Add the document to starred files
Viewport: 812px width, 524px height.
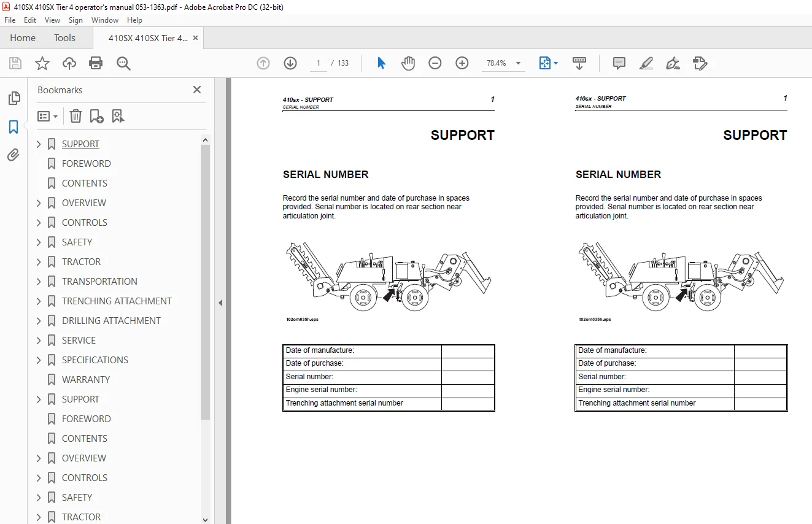(42, 63)
